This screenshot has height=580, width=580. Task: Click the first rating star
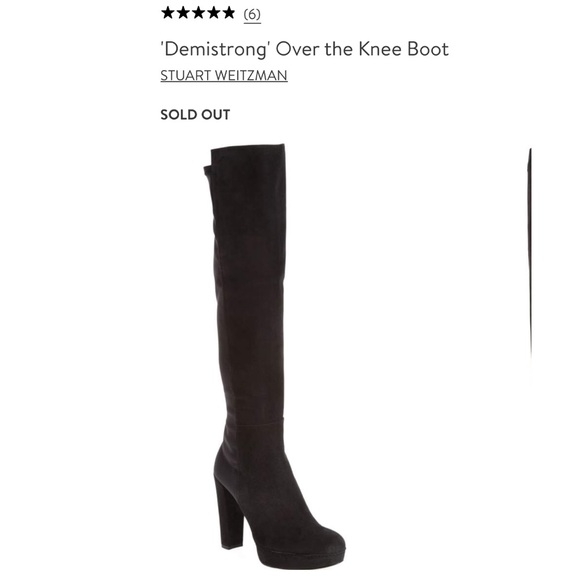coord(168,13)
